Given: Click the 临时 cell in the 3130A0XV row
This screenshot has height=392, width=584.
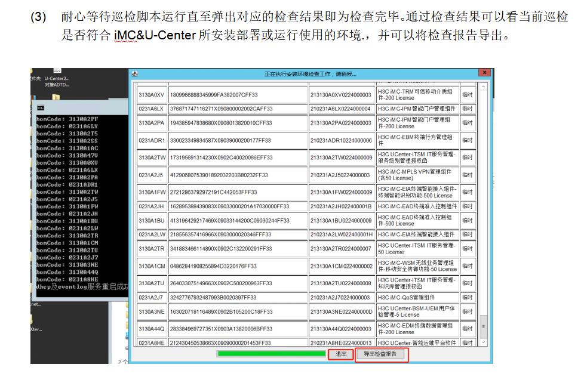Looking at the screenshot, I should point(468,95).
